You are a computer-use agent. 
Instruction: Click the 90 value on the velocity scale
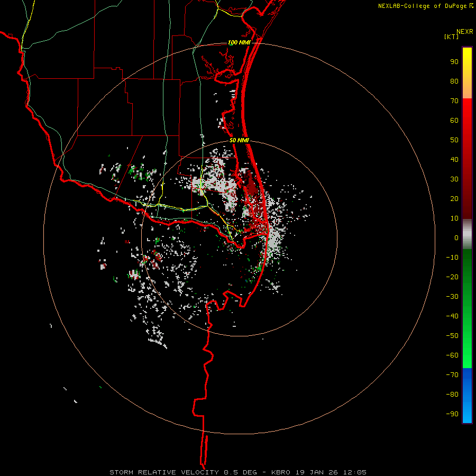[x=454, y=62]
